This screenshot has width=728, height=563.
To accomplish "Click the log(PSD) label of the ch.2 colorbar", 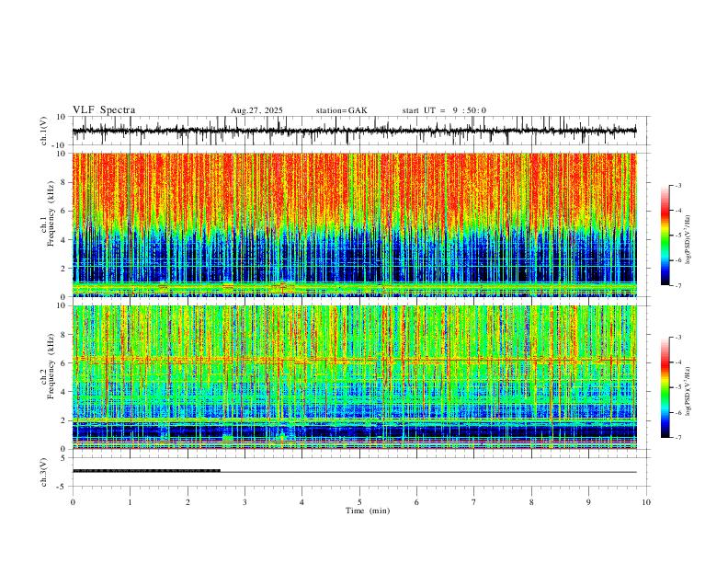I will click(x=688, y=392).
